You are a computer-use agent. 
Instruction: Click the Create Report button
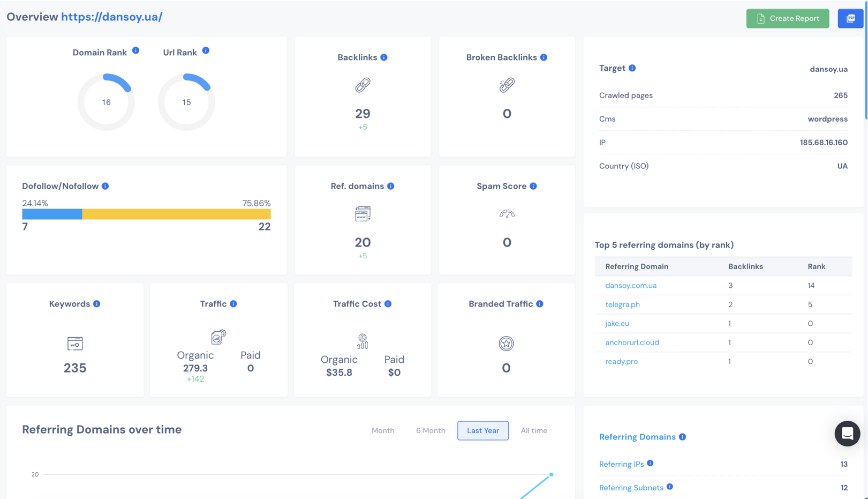(787, 18)
